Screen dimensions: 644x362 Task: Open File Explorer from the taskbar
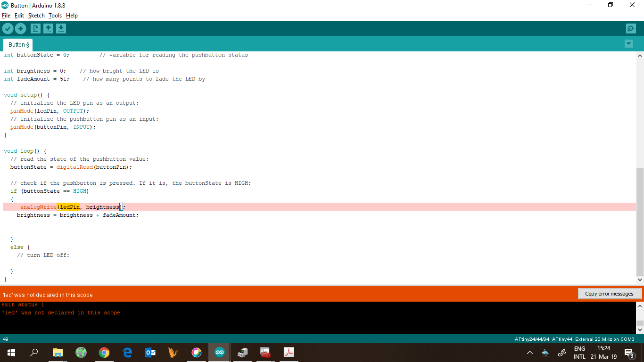coord(58,353)
